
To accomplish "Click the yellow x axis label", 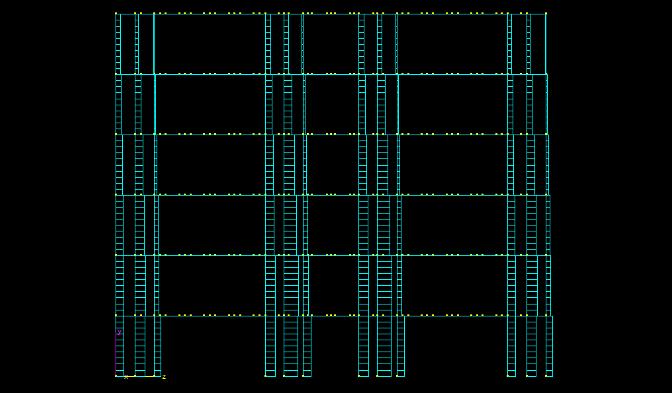I will pos(126,378).
